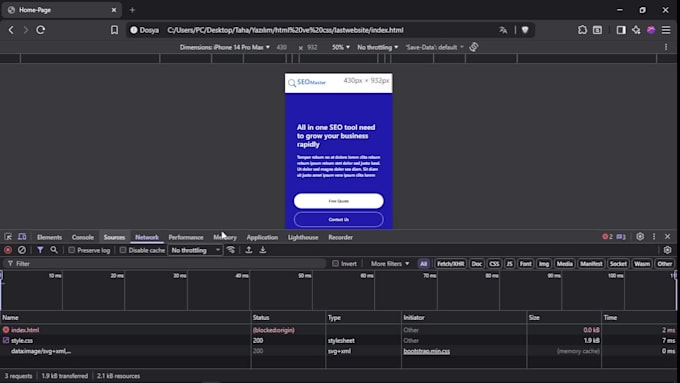Switch to the Application tab
Screen dimensions: 680x383
(x=262, y=237)
